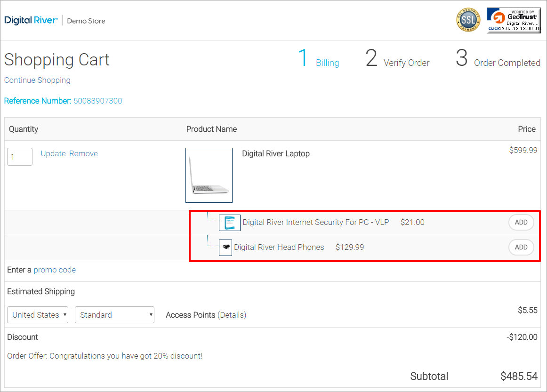547x392 pixels.
Task: Add Digital River Head Phones to cart
Action: point(521,247)
